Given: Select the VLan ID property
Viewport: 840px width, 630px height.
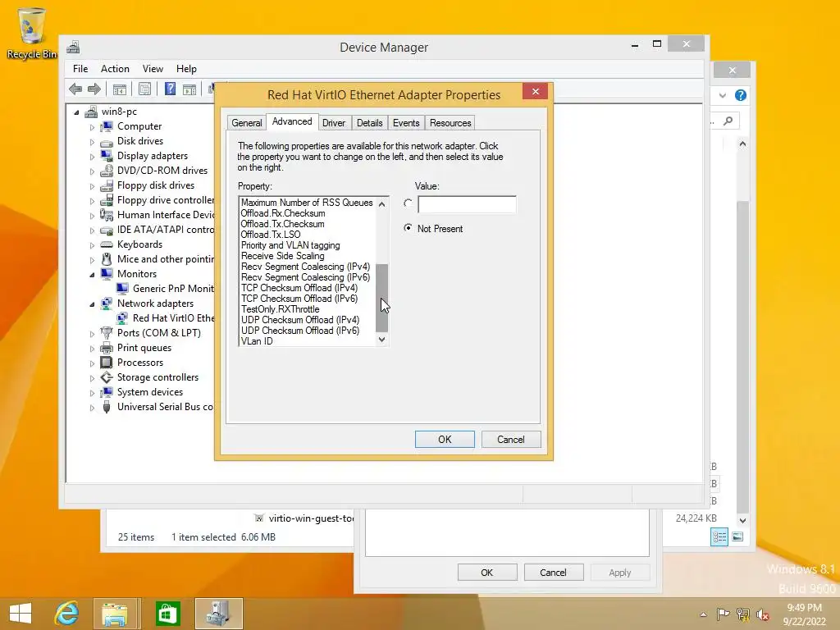Looking at the screenshot, I should click(x=257, y=341).
